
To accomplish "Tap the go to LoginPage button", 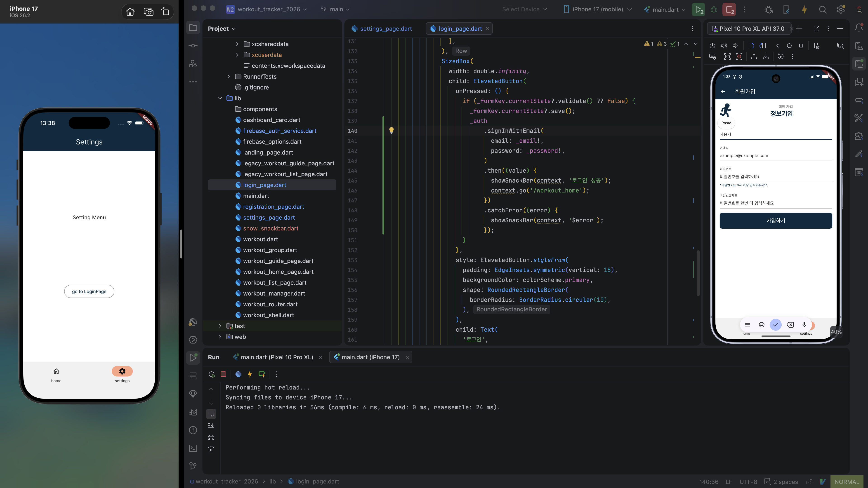I will (x=89, y=291).
